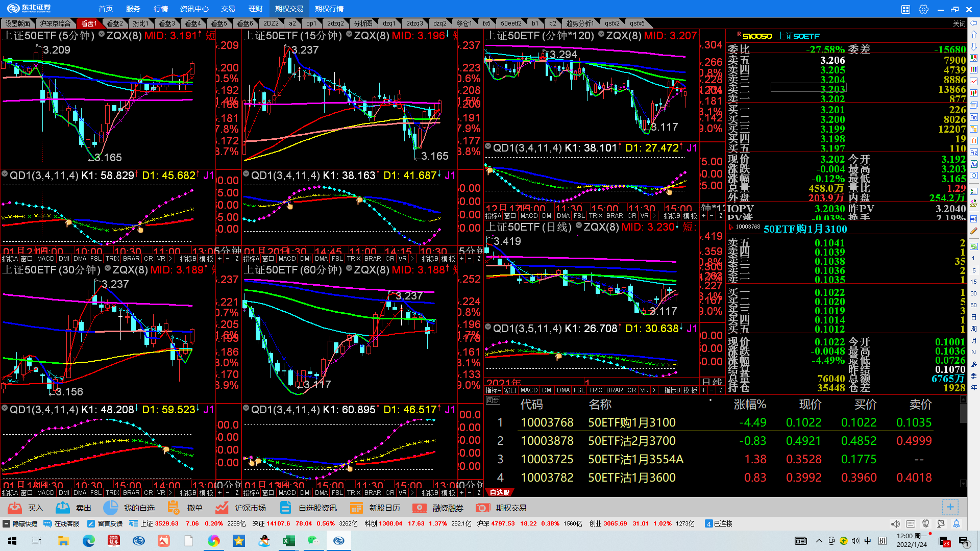Select the 50ETF沽2月3700 row in list
The width and height of the screenshot is (980, 551).
631,441
